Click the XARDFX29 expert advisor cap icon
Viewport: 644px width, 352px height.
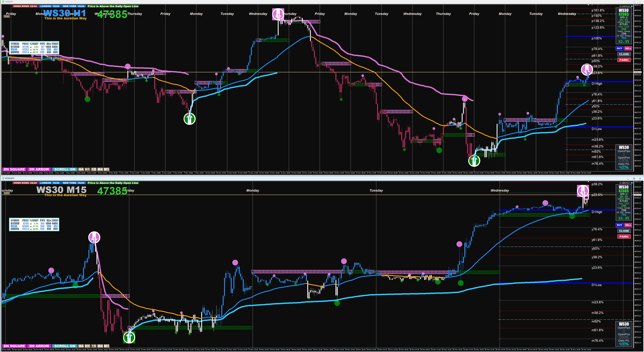coord(632,6)
